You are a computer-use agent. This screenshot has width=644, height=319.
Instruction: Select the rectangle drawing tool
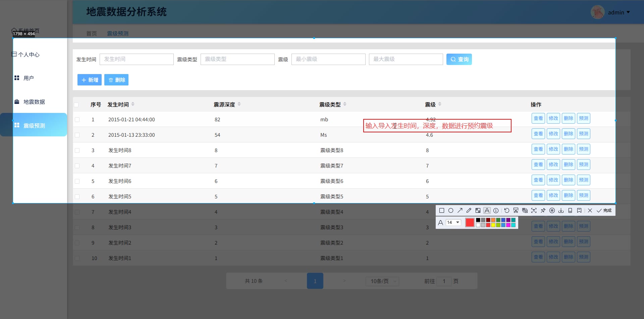tap(442, 210)
